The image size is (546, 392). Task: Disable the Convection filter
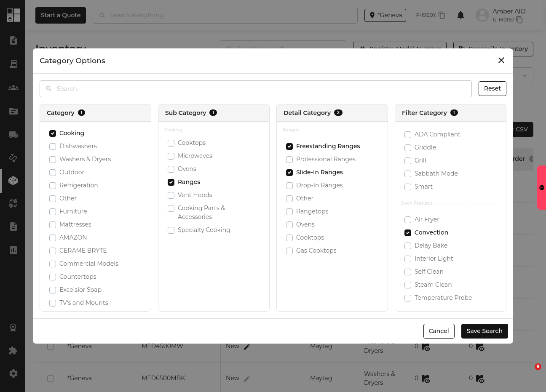(x=408, y=233)
